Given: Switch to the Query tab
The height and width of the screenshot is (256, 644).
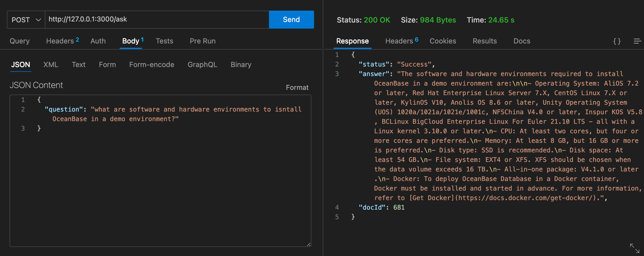Looking at the screenshot, I should 20,41.
